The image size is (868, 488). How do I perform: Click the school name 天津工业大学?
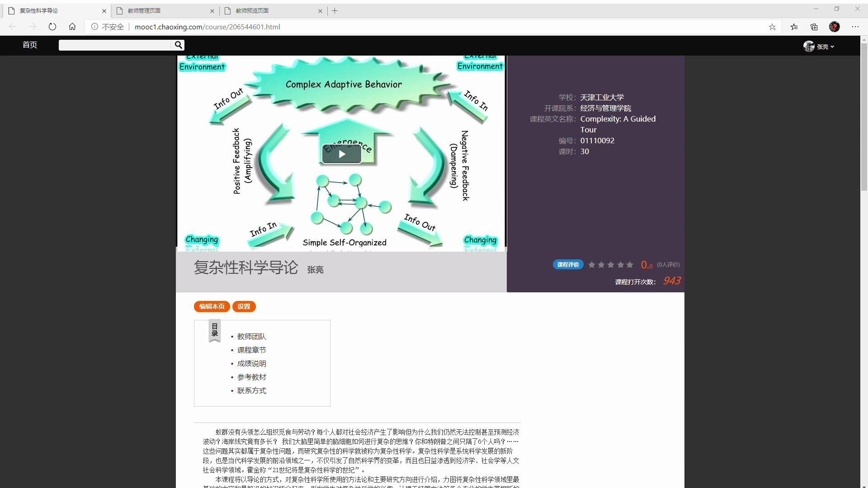pyautogui.click(x=602, y=98)
